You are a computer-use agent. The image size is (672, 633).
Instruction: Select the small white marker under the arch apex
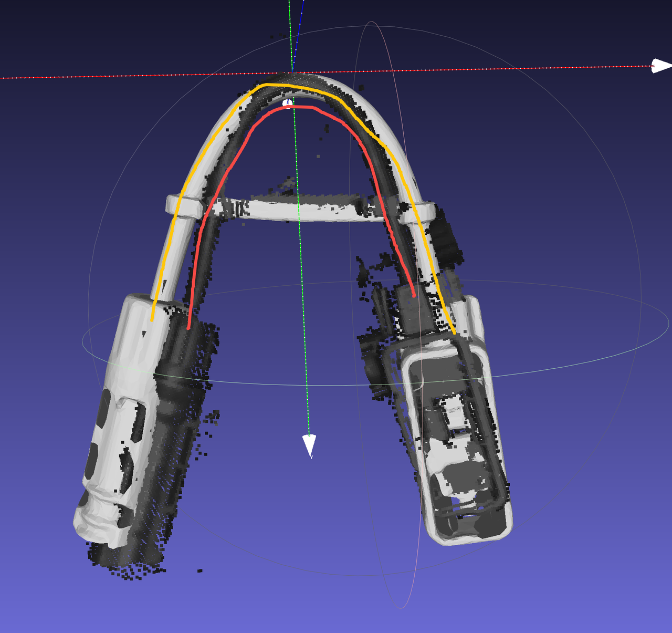click(x=287, y=103)
